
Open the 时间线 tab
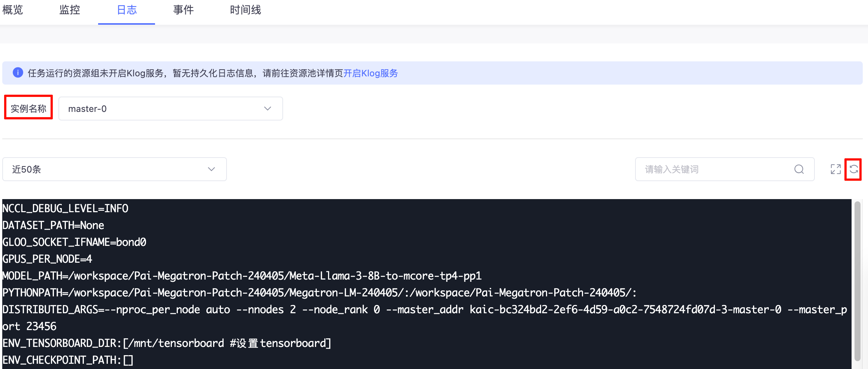245,10
